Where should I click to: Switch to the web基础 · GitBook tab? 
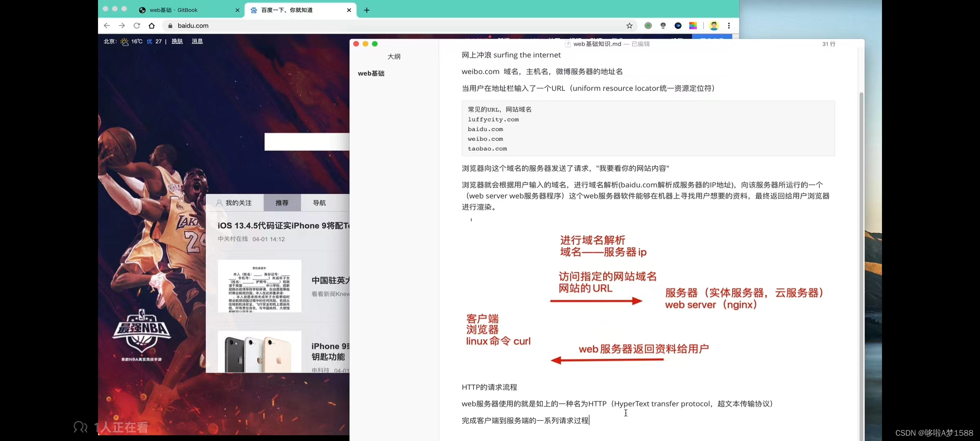174,10
